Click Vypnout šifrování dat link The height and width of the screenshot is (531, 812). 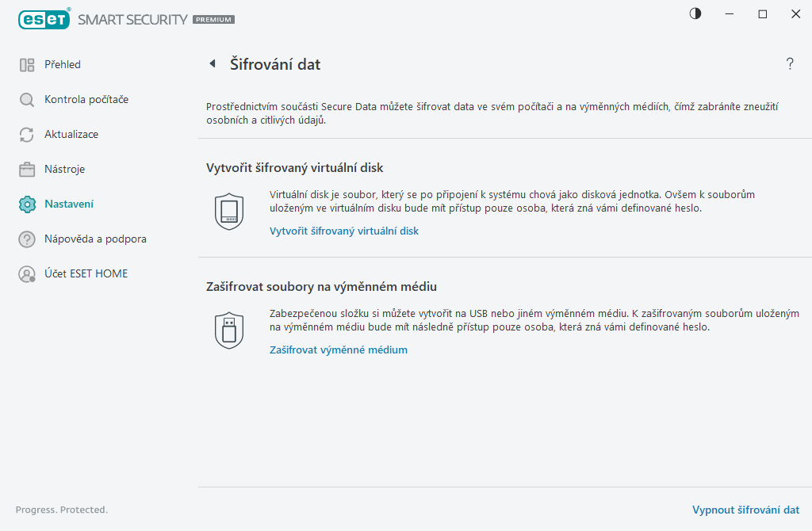[x=745, y=510]
